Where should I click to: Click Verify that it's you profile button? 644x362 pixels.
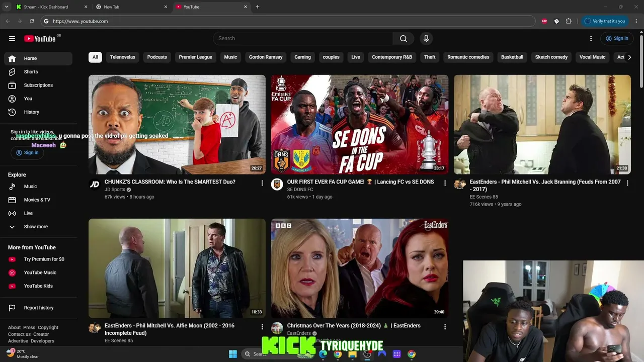[x=604, y=21]
